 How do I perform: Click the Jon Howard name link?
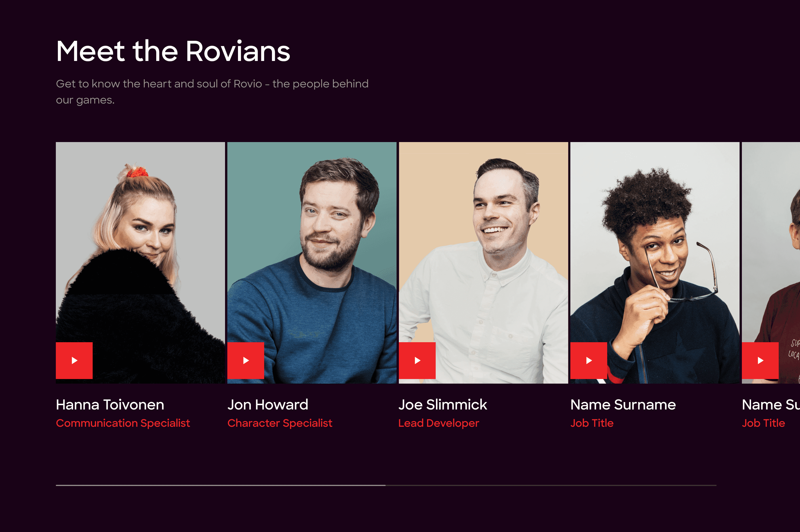click(x=268, y=404)
